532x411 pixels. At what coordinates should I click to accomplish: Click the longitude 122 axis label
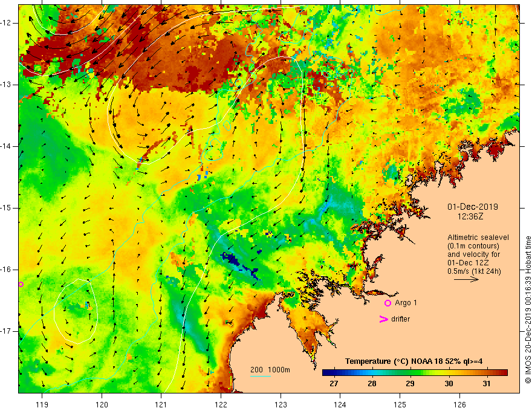tap(221, 405)
